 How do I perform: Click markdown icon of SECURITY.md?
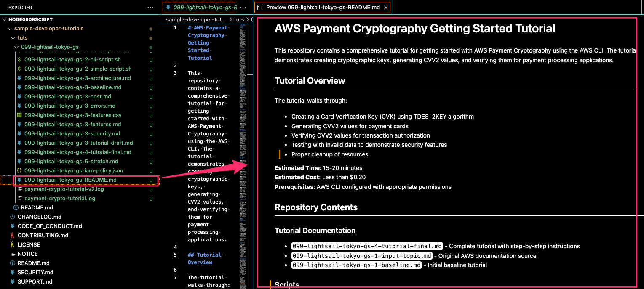point(13,273)
